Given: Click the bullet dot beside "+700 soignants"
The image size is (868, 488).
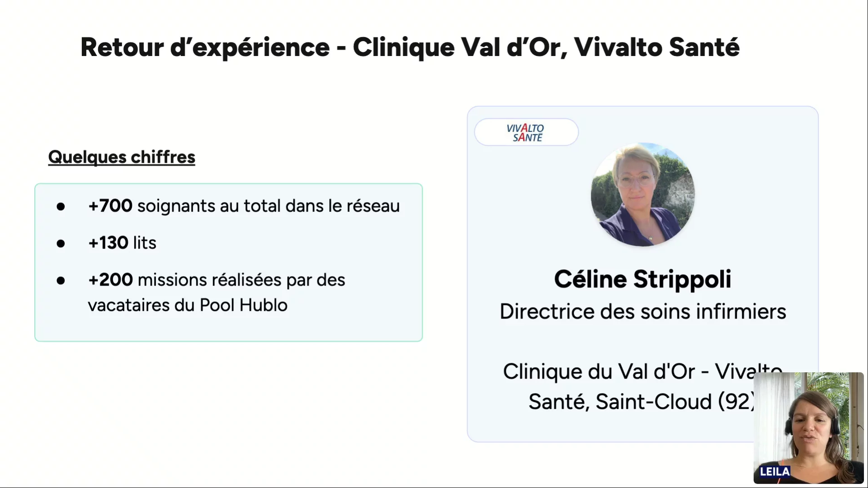Looking at the screenshot, I should (61, 206).
